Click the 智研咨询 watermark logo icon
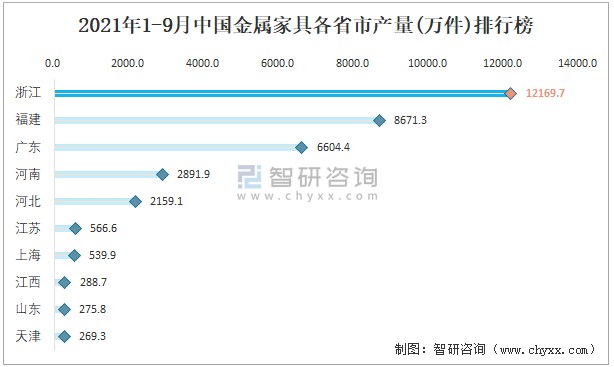The width and height of the screenshot is (614, 367). [249, 177]
